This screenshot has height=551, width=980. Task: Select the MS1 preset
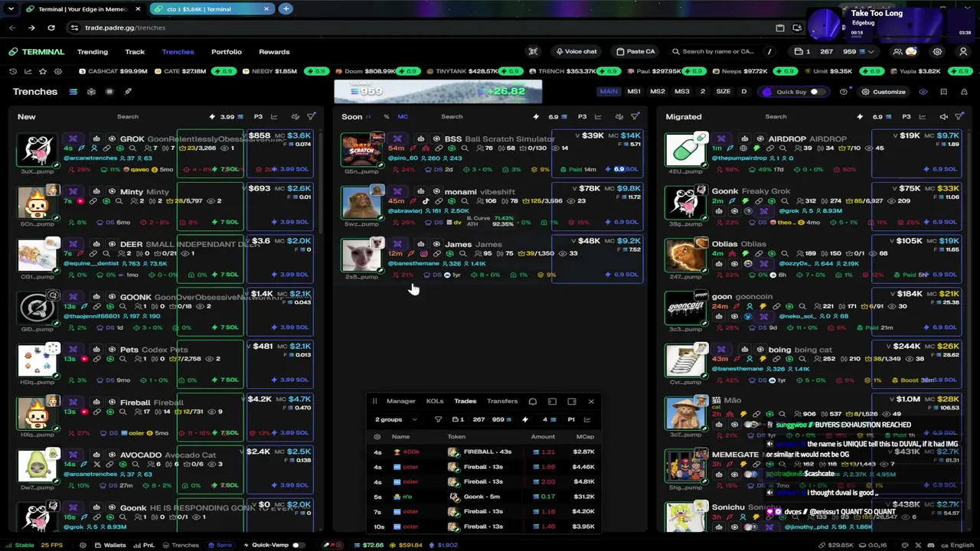(x=634, y=92)
